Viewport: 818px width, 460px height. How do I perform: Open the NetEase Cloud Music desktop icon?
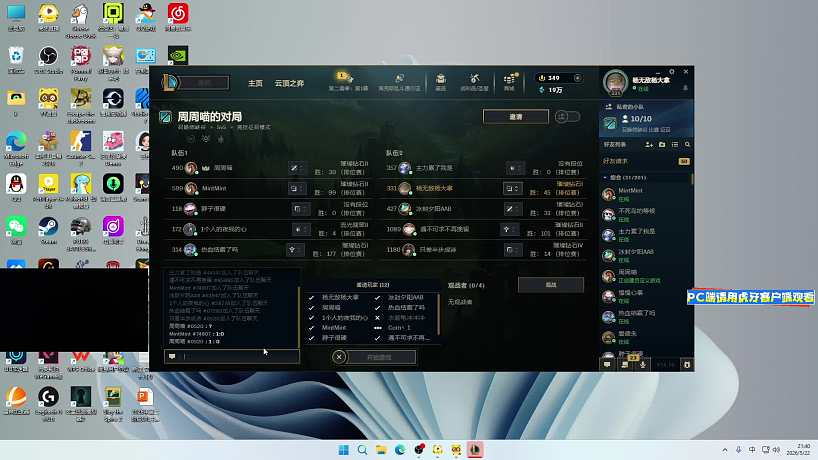click(x=178, y=17)
